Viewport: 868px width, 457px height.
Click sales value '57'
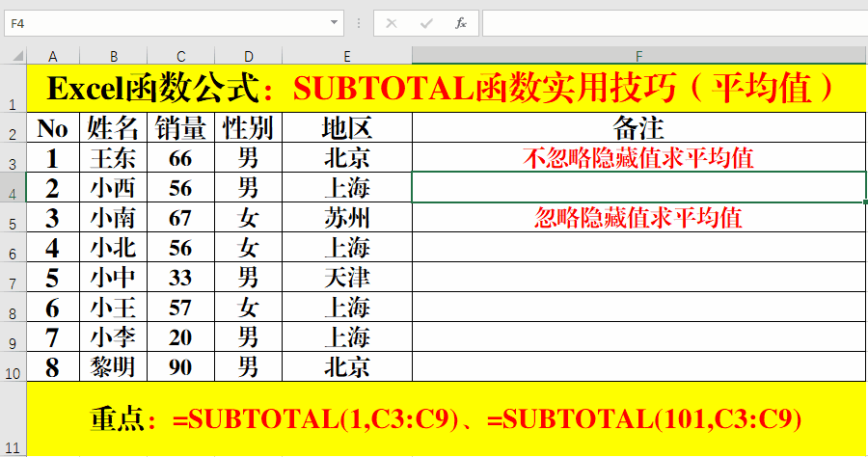pyautogui.click(x=181, y=307)
